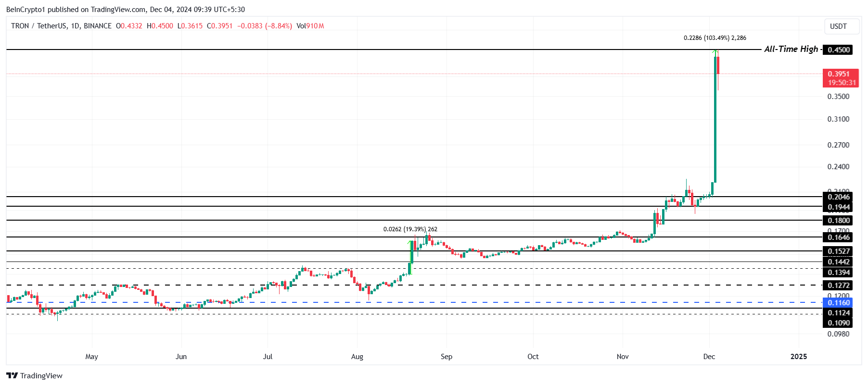Select the 0.2046 price level label
Viewport: 868px width, 386px height.
838,197
